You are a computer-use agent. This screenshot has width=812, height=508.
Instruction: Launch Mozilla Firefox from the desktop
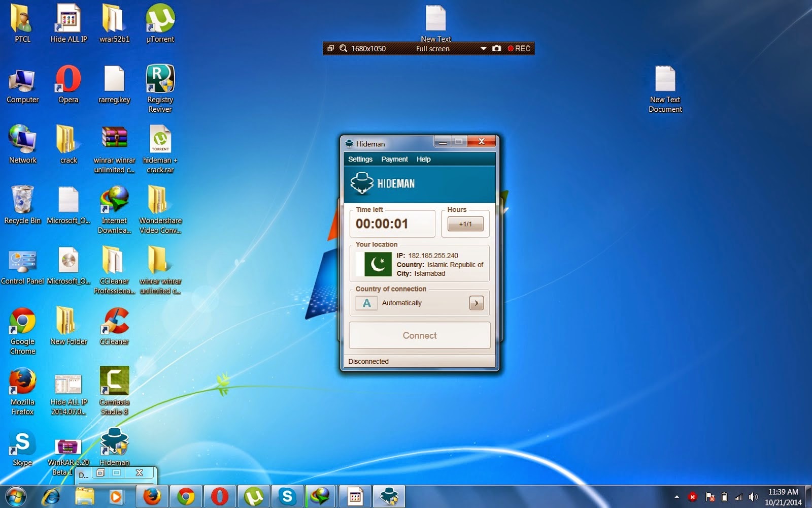pyautogui.click(x=22, y=391)
